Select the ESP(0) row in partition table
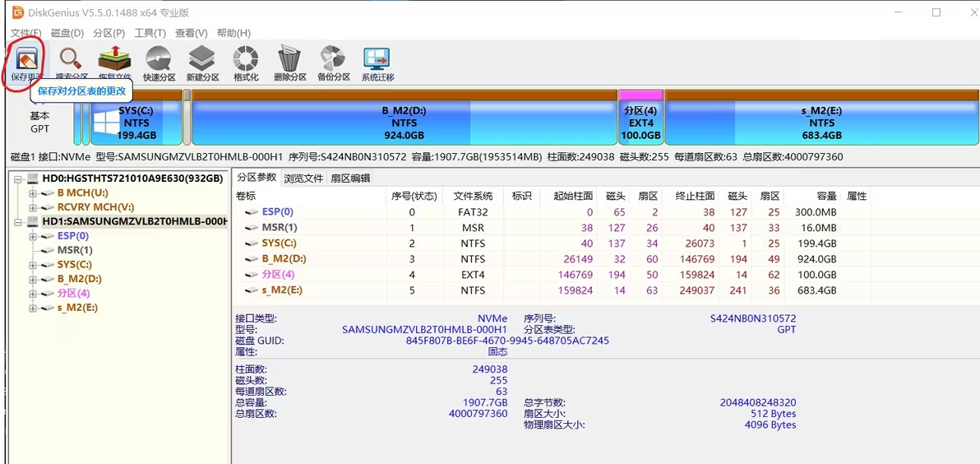 click(x=550, y=212)
